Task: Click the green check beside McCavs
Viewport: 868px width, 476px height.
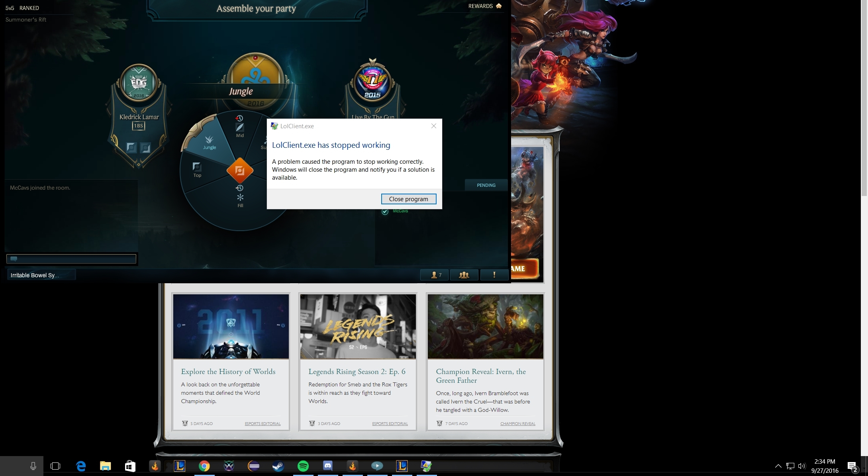Action: 385,212
